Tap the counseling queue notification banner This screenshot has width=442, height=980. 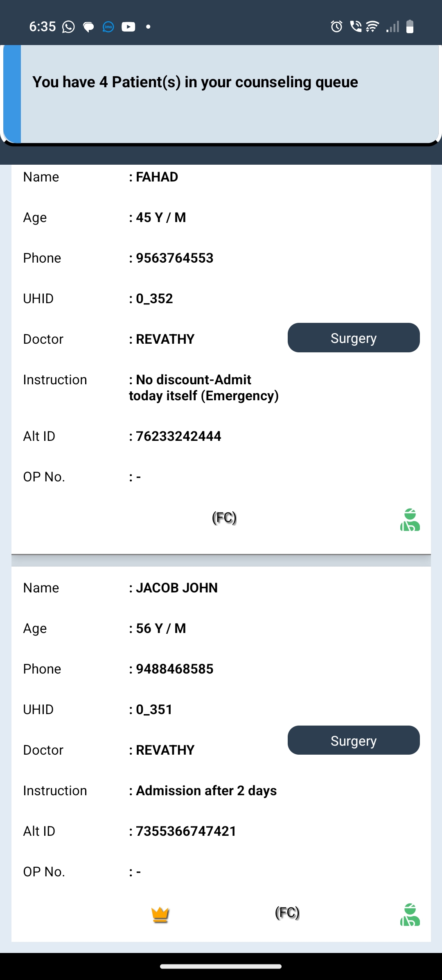221,94
